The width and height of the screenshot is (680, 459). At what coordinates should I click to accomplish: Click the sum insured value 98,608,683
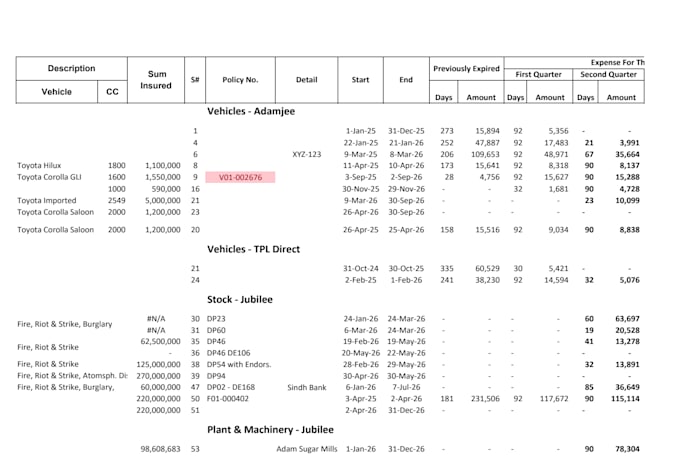pos(160,449)
